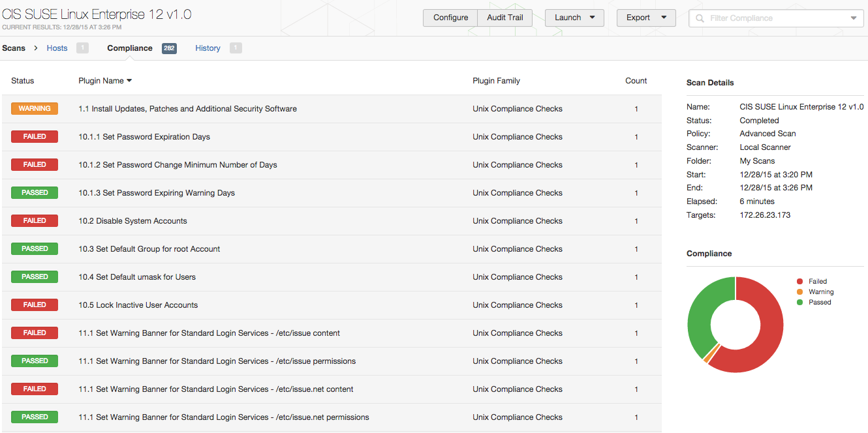Open the Audit Trail

505,18
